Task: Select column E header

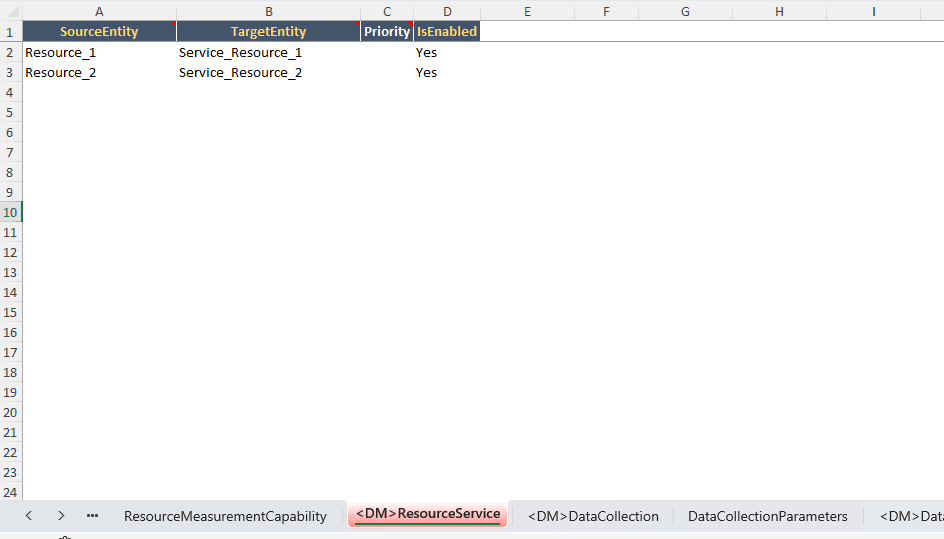Action: (527, 11)
